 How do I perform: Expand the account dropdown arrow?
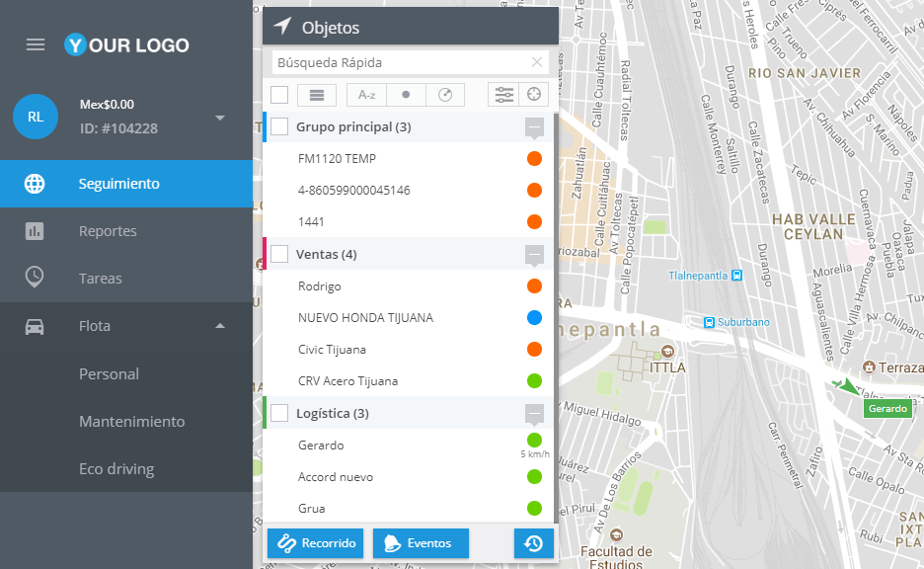click(220, 118)
